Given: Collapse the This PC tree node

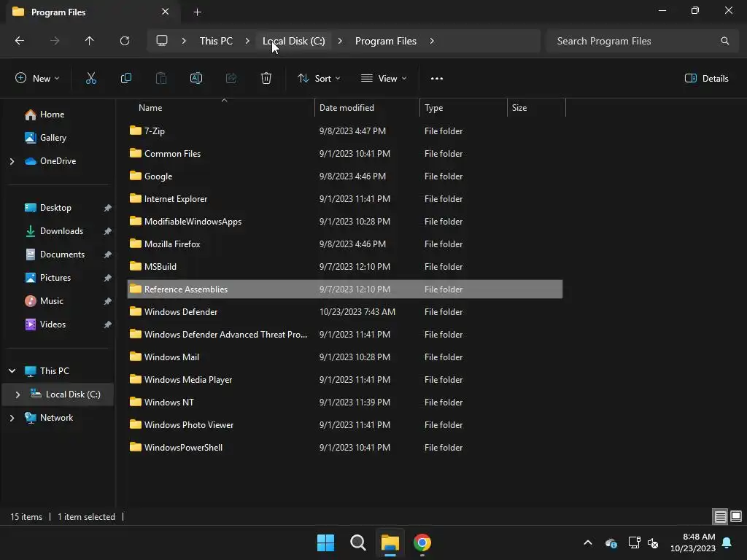Looking at the screenshot, I should click(x=12, y=371).
